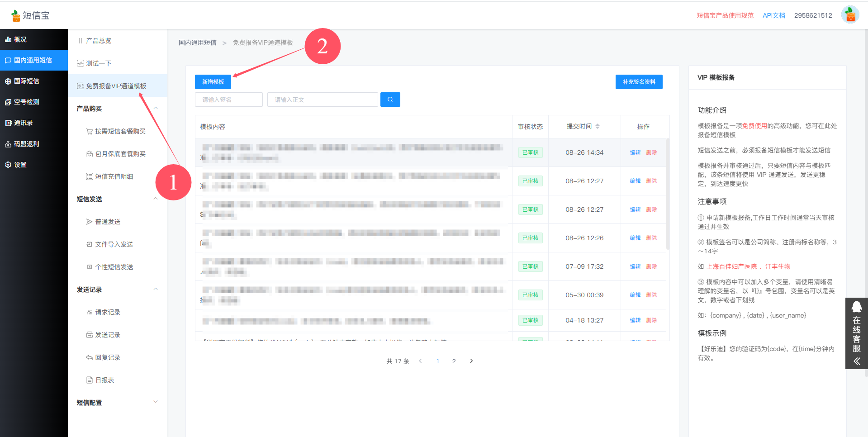Click the 新增模板 button

tap(213, 82)
